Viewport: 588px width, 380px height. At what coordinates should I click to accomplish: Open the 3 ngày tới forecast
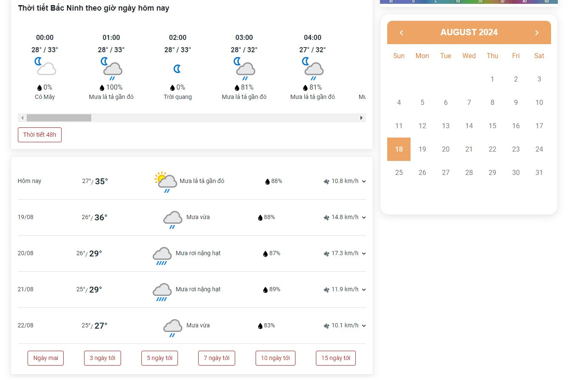[102, 358]
